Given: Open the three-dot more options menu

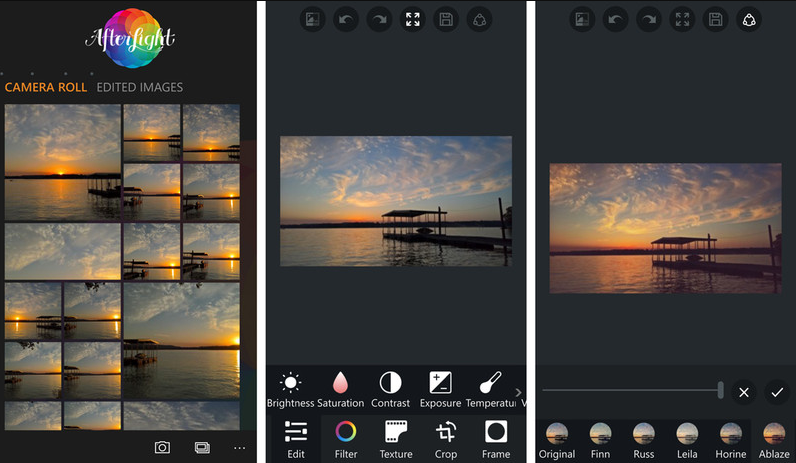Looking at the screenshot, I should click(x=239, y=447).
